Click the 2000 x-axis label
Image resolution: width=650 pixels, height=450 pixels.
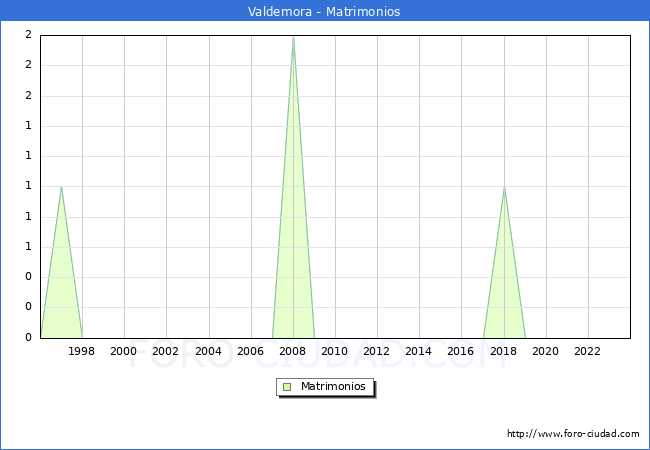point(124,351)
